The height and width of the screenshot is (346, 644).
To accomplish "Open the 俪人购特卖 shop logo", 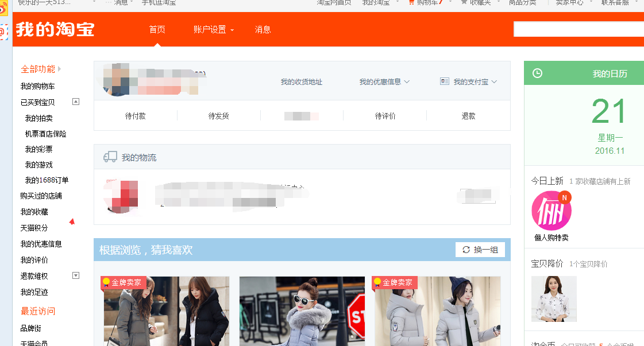I will click(551, 211).
